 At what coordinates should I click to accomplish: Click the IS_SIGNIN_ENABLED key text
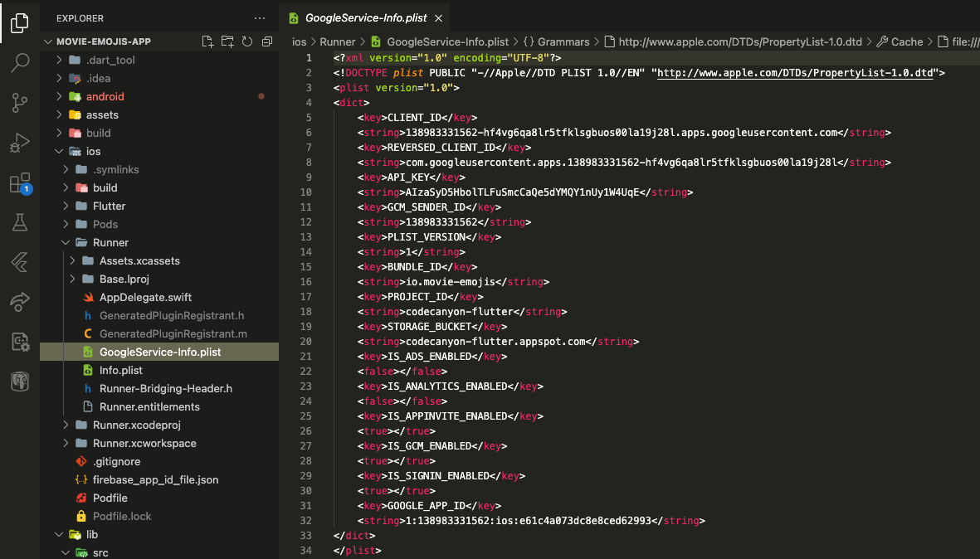[x=438, y=476]
